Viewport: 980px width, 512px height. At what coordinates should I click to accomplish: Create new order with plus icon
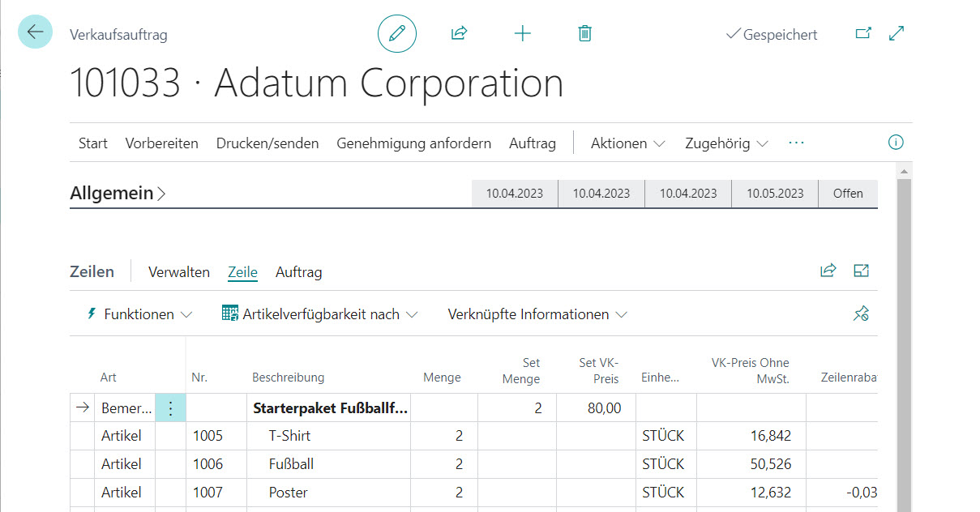click(523, 33)
